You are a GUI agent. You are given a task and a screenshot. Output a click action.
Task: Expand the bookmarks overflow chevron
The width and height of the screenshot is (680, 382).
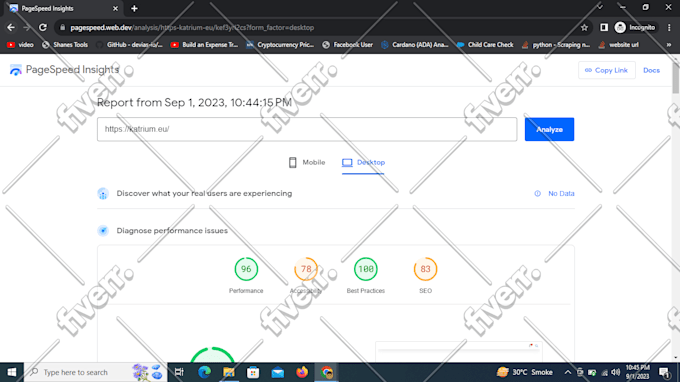pyautogui.click(x=669, y=45)
